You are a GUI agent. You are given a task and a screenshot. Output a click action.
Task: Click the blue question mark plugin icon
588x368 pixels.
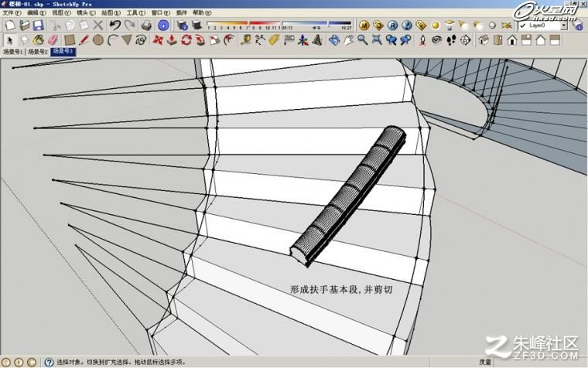(x=407, y=26)
